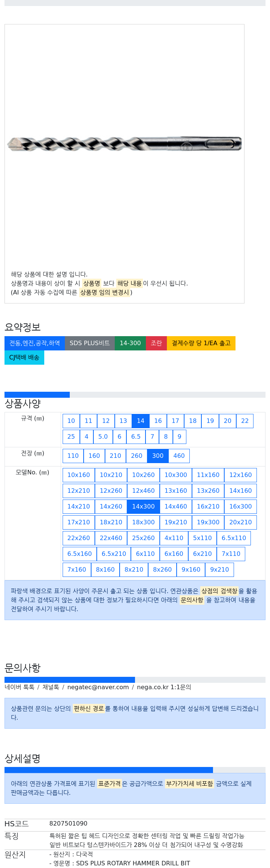Click the red 조란 brand tag
The image size is (270, 868).
coord(156,343)
